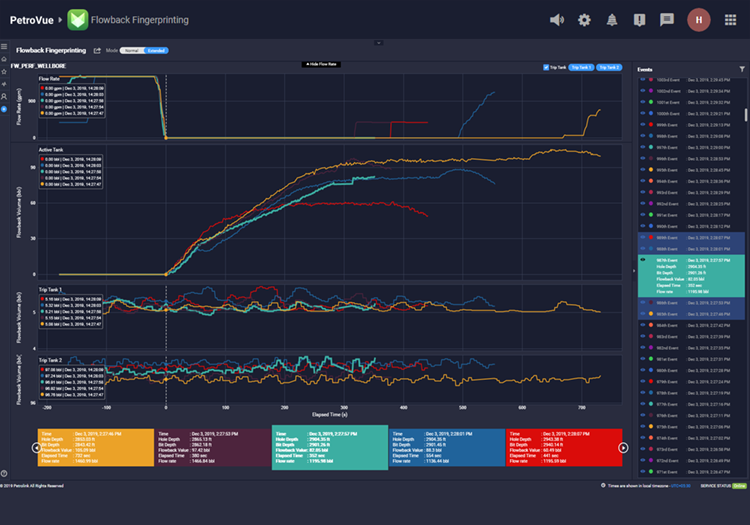Click the Events list scrollbar thumb
The image size is (750, 525).
(746, 115)
